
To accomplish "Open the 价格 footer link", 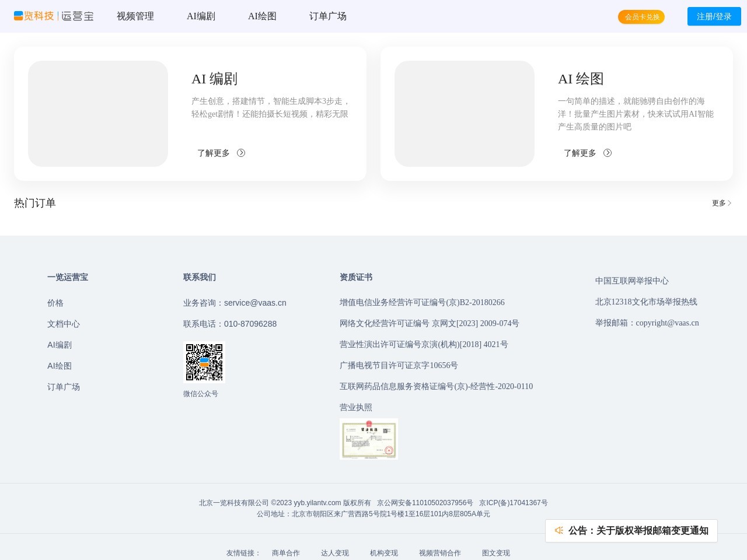I will 55,303.
